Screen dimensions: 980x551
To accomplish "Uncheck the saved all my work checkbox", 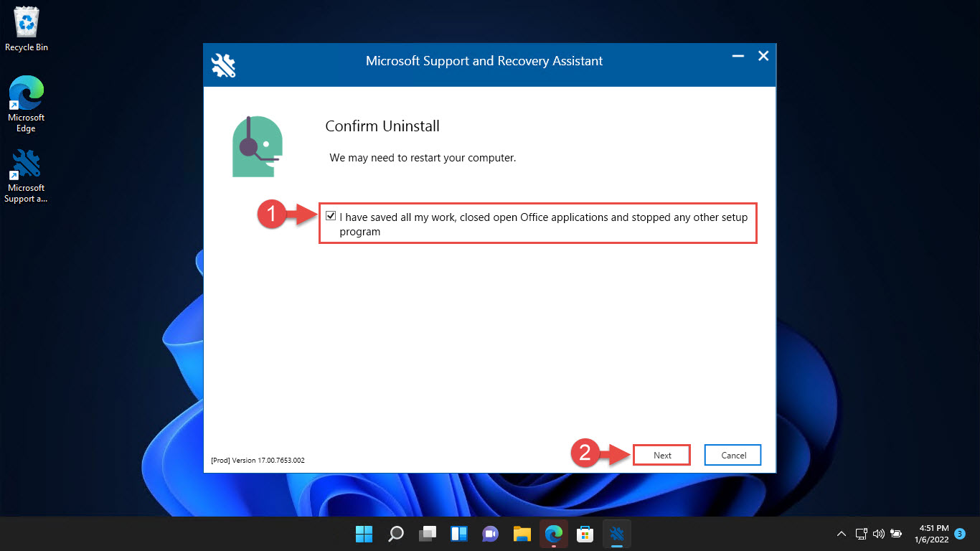I will (331, 216).
